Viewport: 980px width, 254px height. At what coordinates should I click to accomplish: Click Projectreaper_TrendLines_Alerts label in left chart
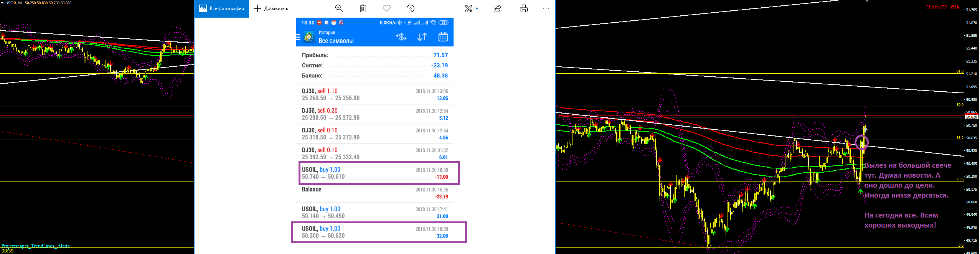point(36,246)
